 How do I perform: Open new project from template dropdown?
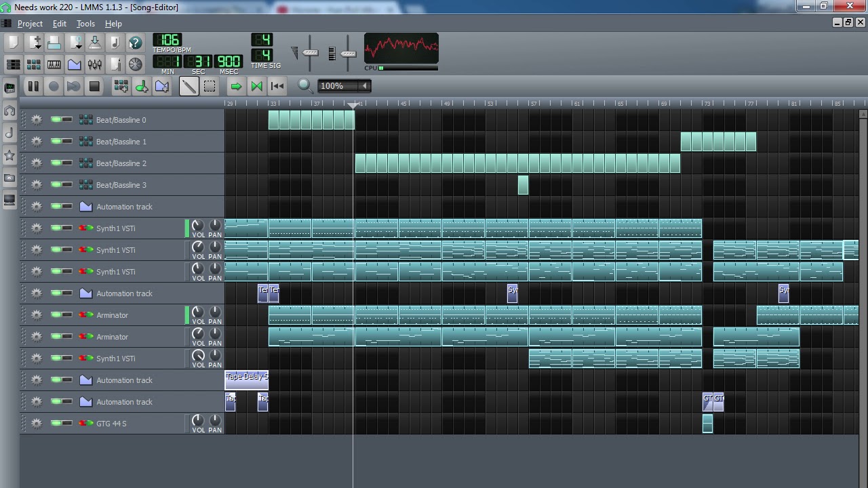33,43
